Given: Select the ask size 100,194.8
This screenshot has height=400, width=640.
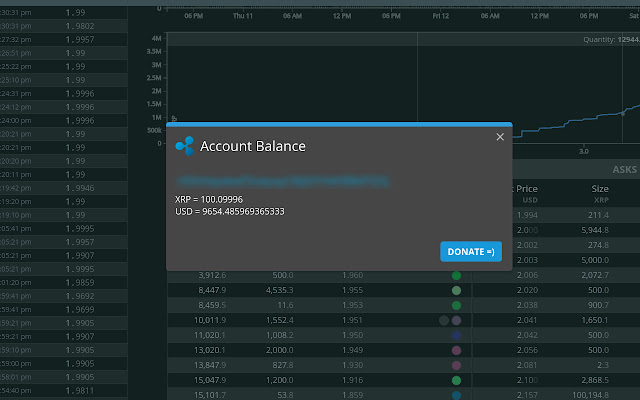Looking at the screenshot, I should pos(591,395).
